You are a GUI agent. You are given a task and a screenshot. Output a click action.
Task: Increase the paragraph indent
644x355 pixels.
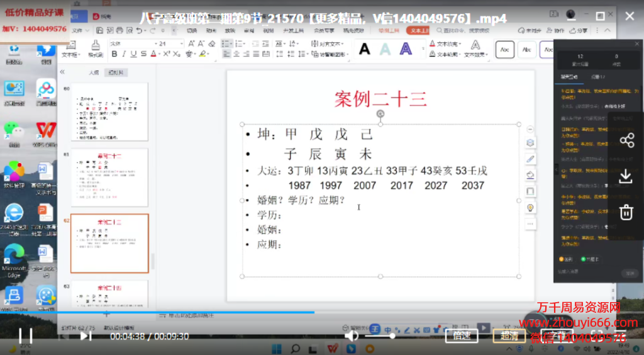tap(265, 43)
